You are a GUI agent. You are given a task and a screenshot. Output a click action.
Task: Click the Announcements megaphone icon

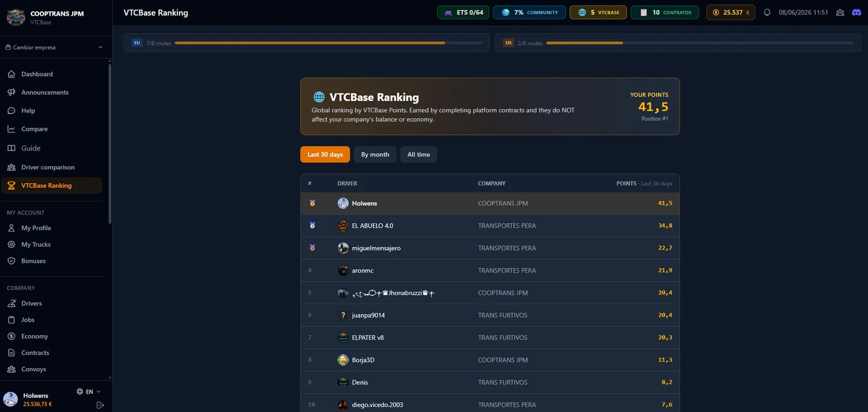(x=11, y=92)
